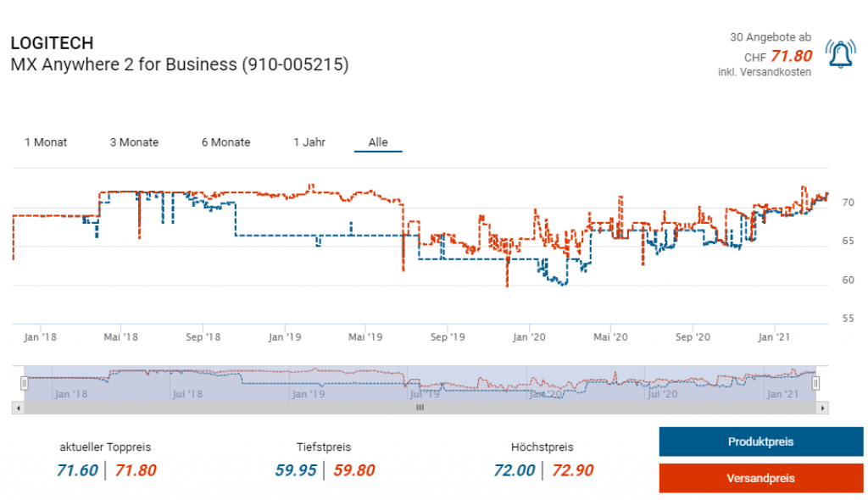Grab the left range handle of the navigator
Image resolution: width=868 pixels, height=500 pixels.
click(x=24, y=384)
